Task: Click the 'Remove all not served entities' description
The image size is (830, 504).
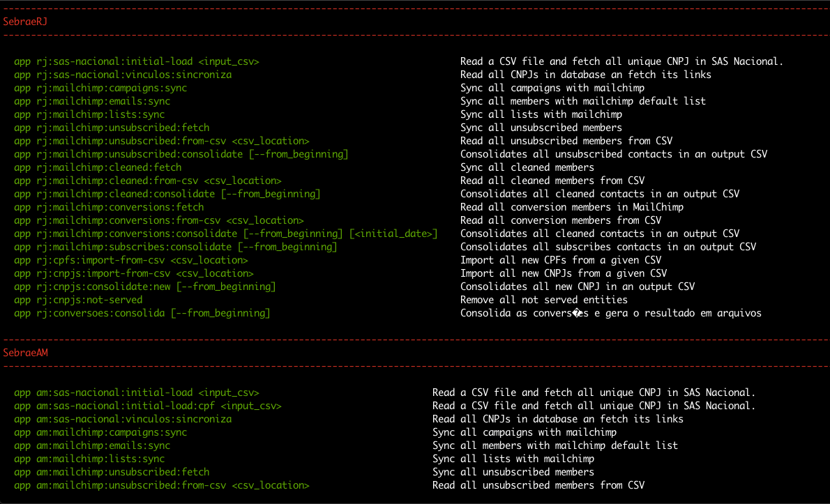Action: coord(543,300)
